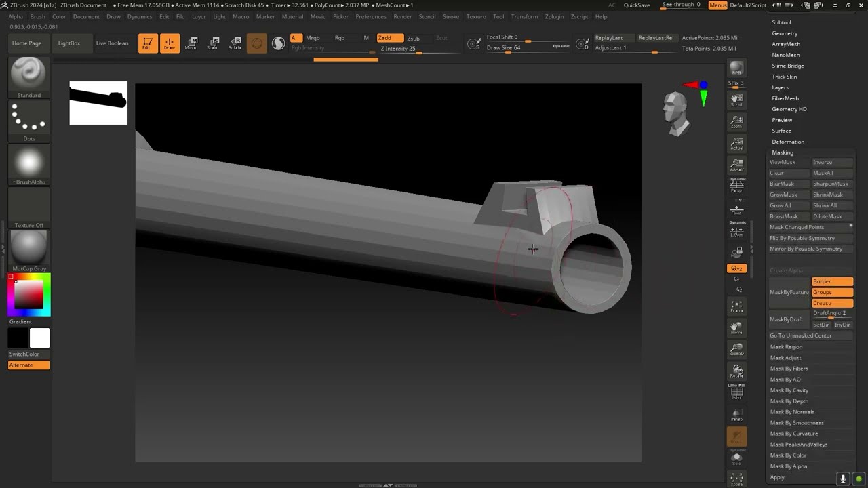This screenshot has height=488, width=868.
Task: Click the Zoom canvas icon
Action: pos(736,122)
